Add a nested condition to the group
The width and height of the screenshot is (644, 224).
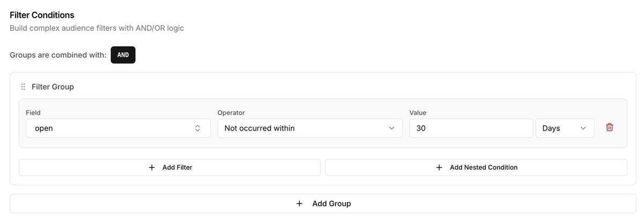click(476, 168)
